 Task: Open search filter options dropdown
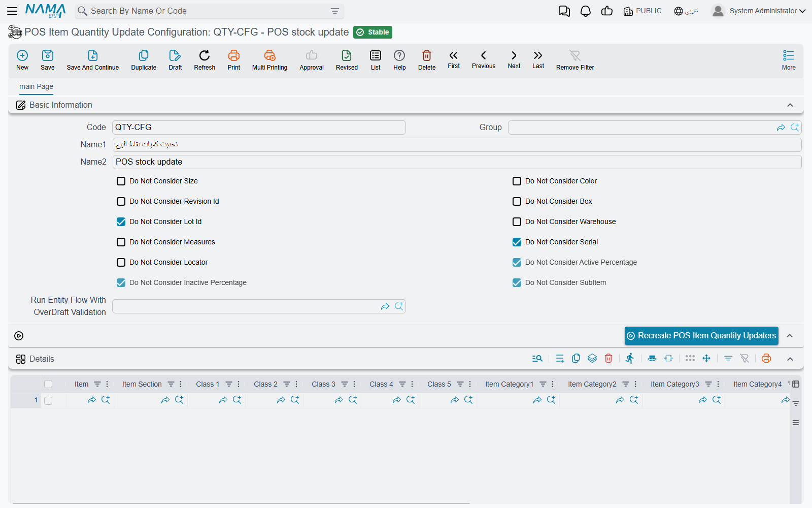tap(335, 11)
